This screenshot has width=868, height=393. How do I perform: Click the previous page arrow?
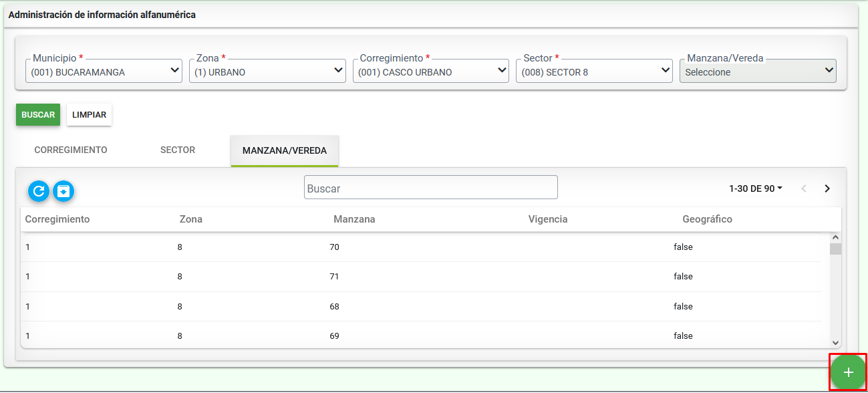(x=804, y=188)
